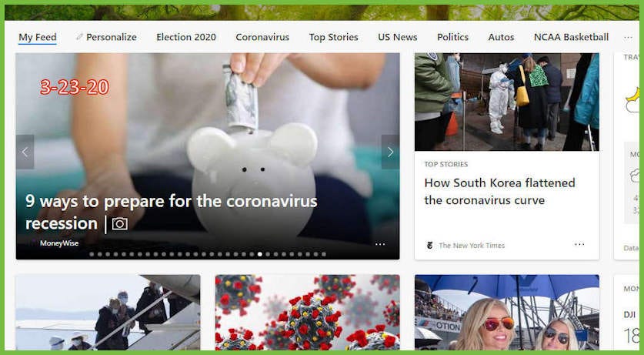The height and width of the screenshot is (355, 644).
Task: Open more options on MoneyWise carousel story
Action: point(380,244)
